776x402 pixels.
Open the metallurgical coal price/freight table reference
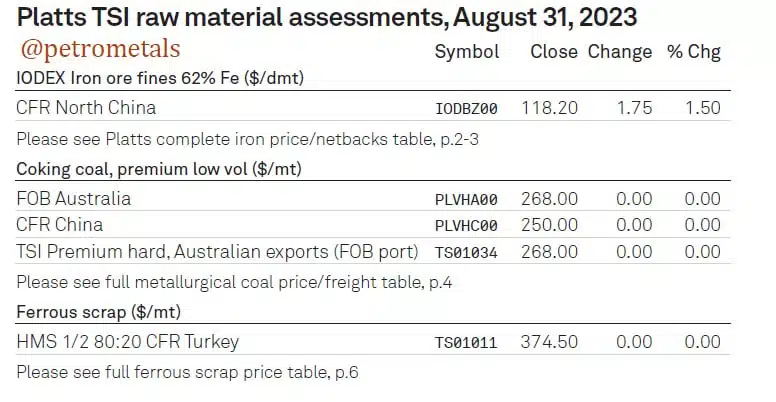point(234,283)
